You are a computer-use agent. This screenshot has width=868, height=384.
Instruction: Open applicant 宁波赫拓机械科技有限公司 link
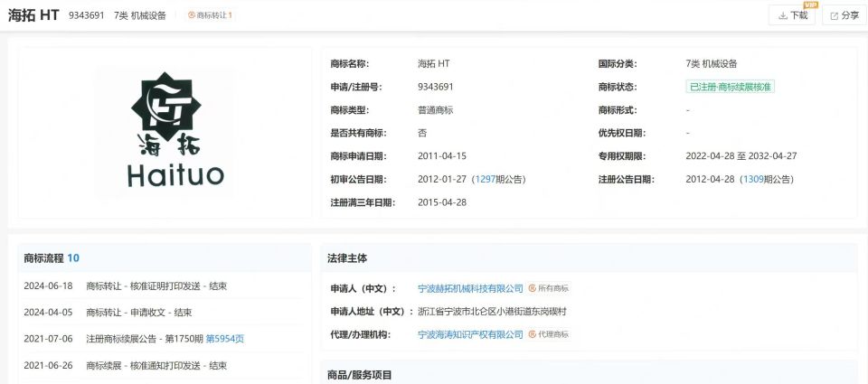pos(470,288)
